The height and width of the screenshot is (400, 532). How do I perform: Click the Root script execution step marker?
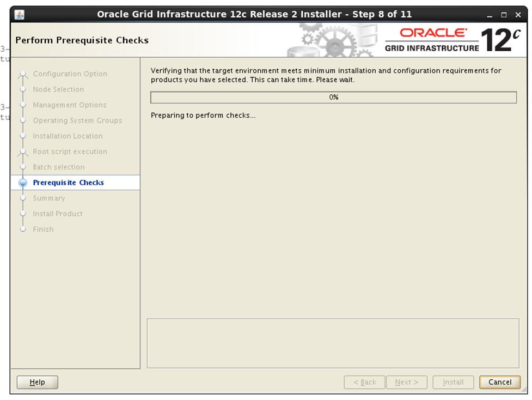point(23,152)
